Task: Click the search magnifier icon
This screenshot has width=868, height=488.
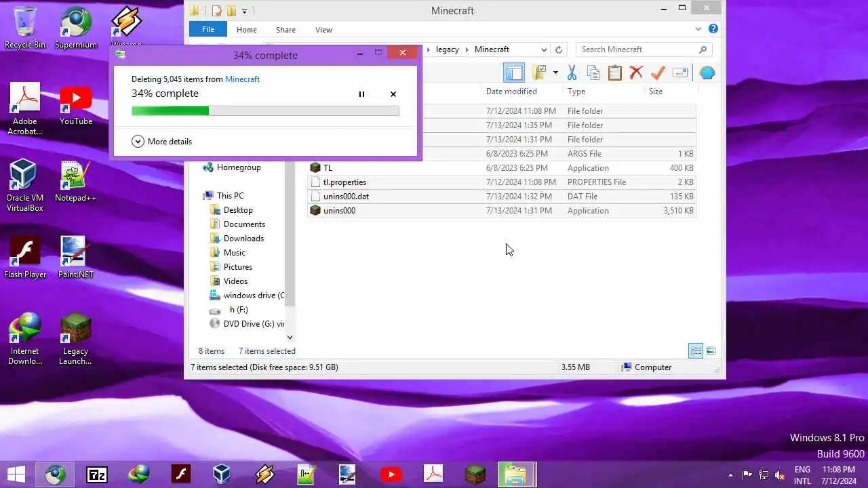Action: click(703, 49)
